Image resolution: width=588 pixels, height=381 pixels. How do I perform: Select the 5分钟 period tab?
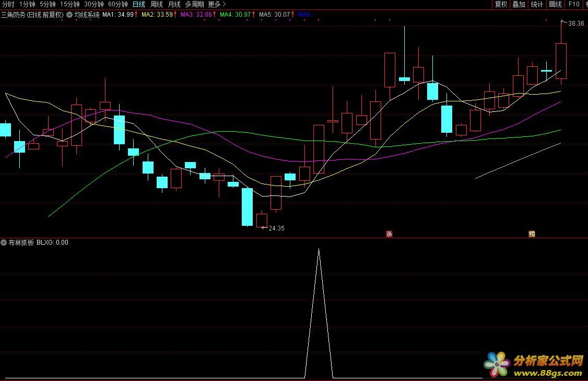48,4
